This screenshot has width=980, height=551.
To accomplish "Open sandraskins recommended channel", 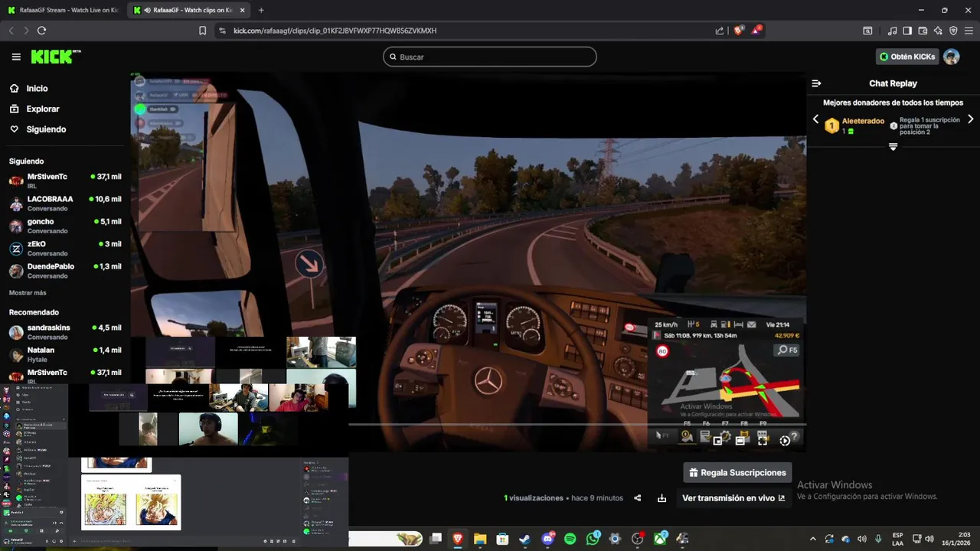I will tap(65, 331).
